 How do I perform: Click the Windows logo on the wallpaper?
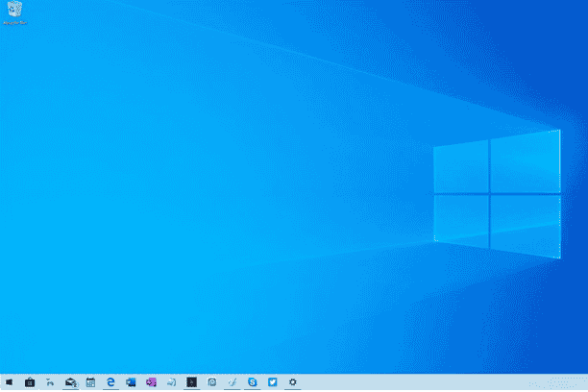[x=496, y=195]
